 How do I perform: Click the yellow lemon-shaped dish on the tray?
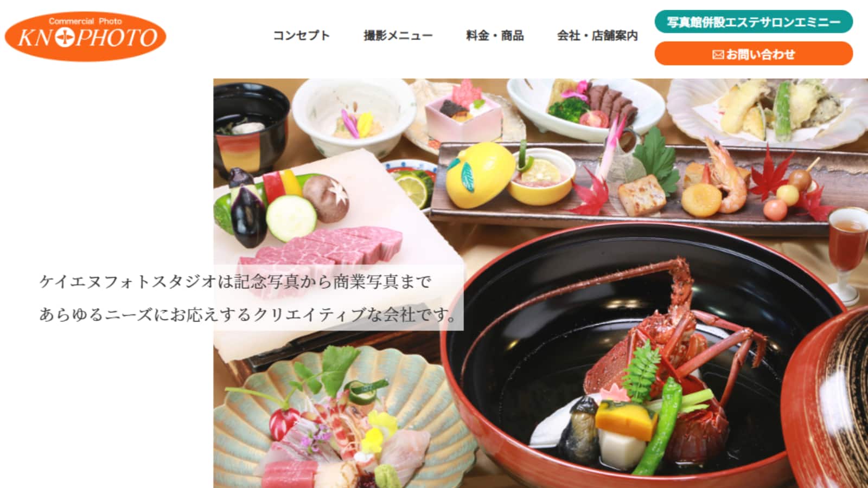point(480,175)
